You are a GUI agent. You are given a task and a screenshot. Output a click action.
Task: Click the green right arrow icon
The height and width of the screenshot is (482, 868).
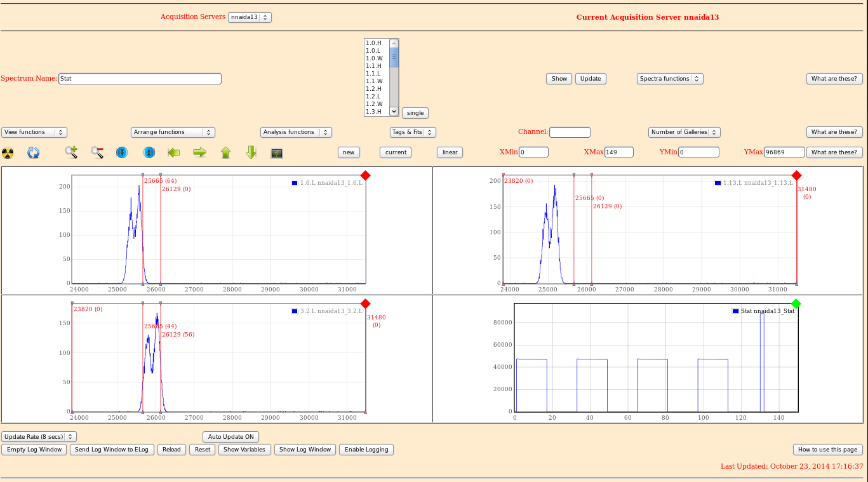pyautogui.click(x=200, y=152)
